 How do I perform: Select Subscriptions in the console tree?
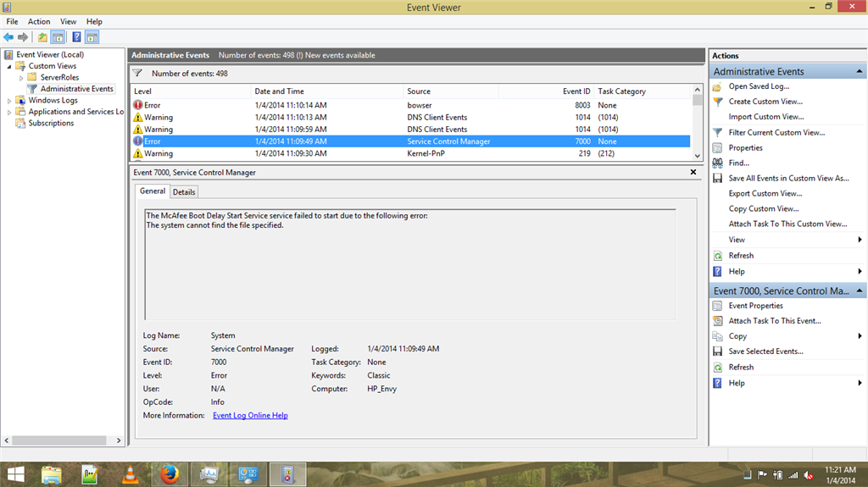(51, 124)
